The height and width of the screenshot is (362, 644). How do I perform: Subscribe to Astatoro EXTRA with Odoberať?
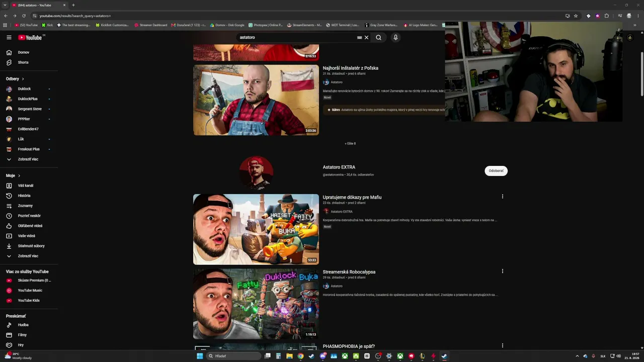(x=496, y=171)
